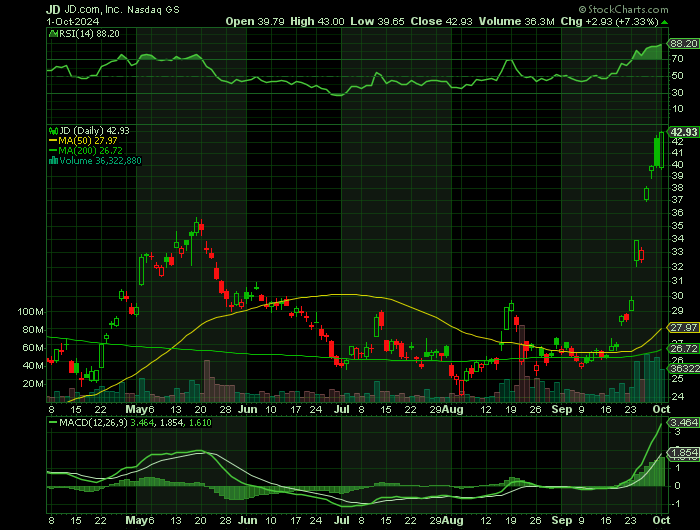Click the RSI(14) 88.20 legend label

(x=89, y=33)
